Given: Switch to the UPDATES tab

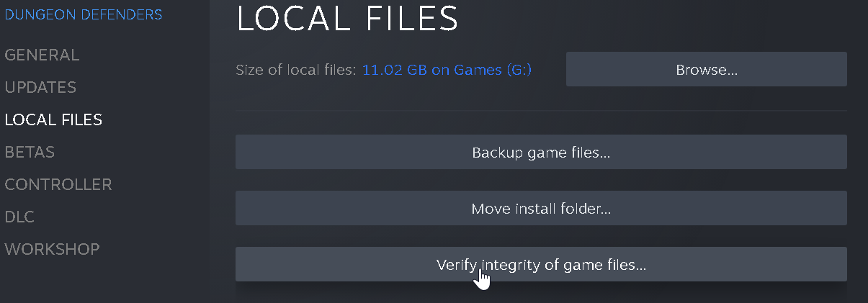Looking at the screenshot, I should tap(40, 88).
